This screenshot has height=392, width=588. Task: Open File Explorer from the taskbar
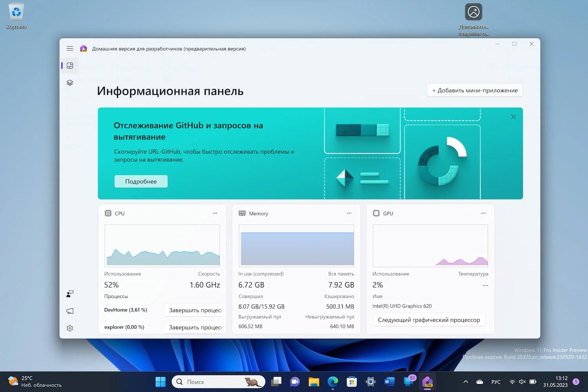coord(314,382)
